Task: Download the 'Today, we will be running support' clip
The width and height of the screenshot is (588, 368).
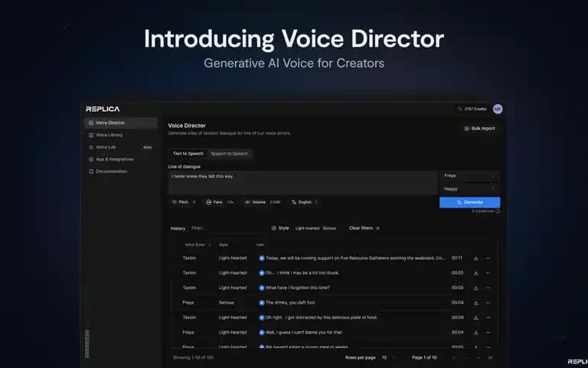Action: coord(476,258)
